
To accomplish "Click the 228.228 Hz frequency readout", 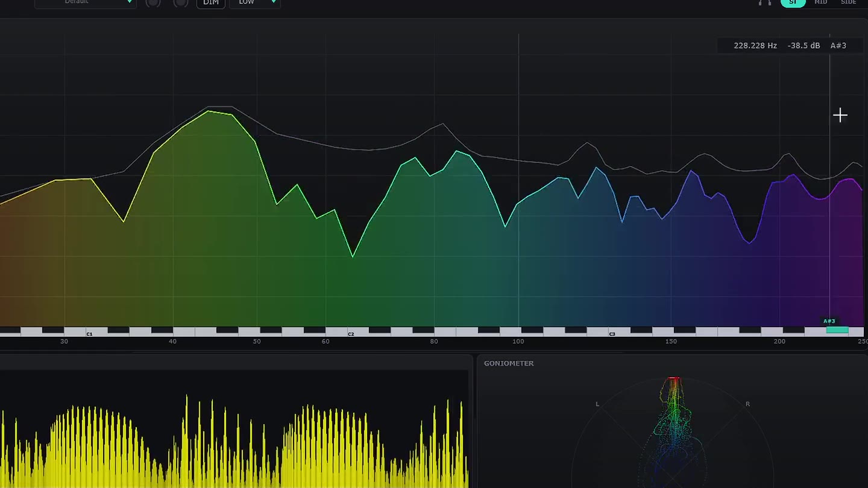I will (x=755, y=46).
